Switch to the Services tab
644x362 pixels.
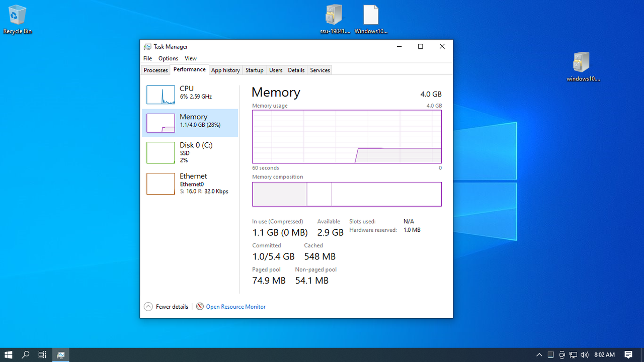coord(320,70)
